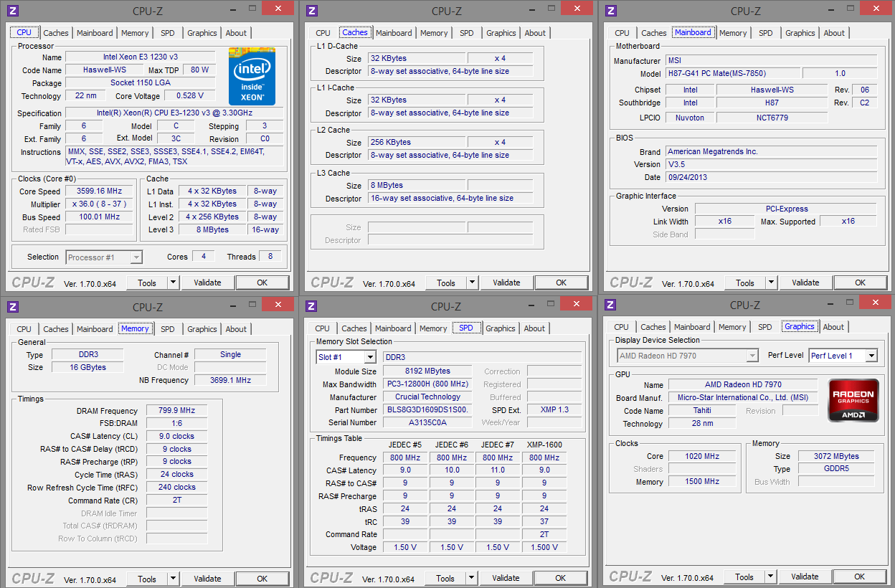Click the Threads count value 8
The height and width of the screenshot is (588, 895).
[x=270, y=257]
